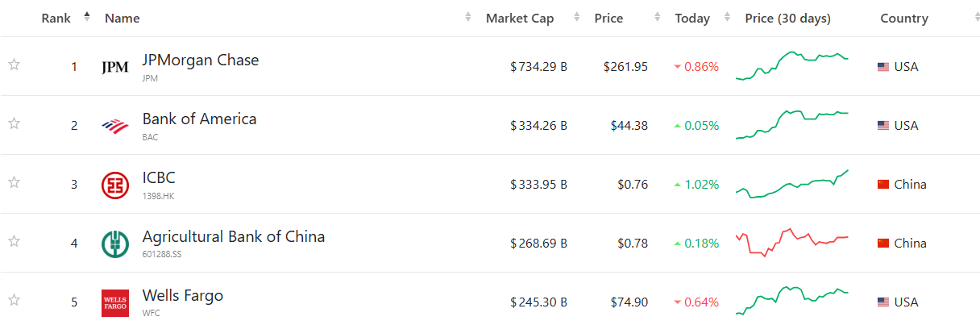This screenshot has width=980, height=325.
Task: Click Agricultural Bank of China green logo
Action: 114,244
